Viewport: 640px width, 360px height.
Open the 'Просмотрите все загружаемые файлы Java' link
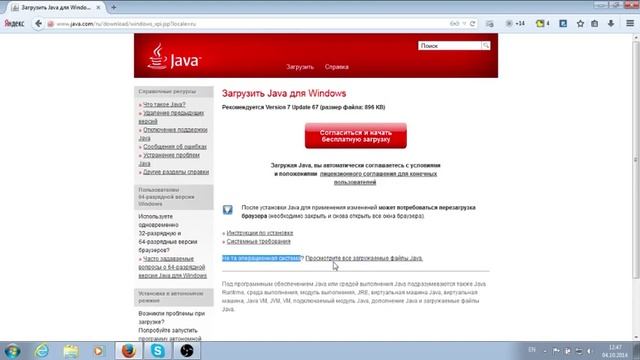[x=364, y=258]
